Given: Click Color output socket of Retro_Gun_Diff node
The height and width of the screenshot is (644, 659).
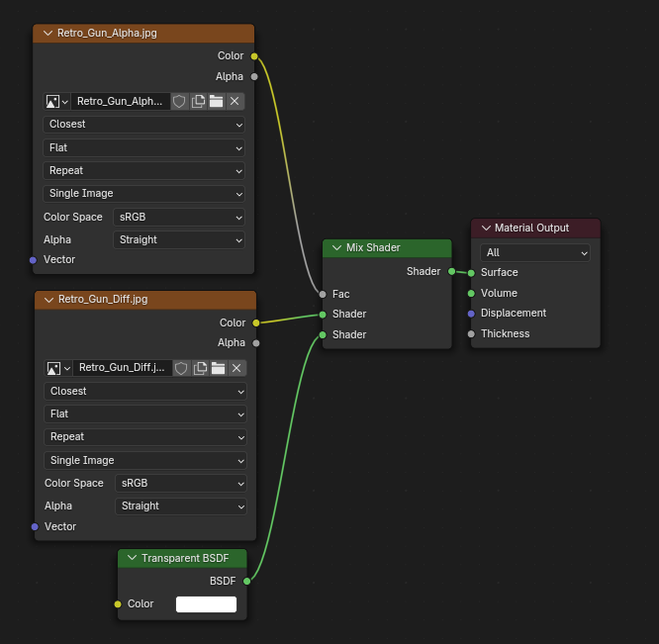Looking at the screenshot, I should point(256,323).
